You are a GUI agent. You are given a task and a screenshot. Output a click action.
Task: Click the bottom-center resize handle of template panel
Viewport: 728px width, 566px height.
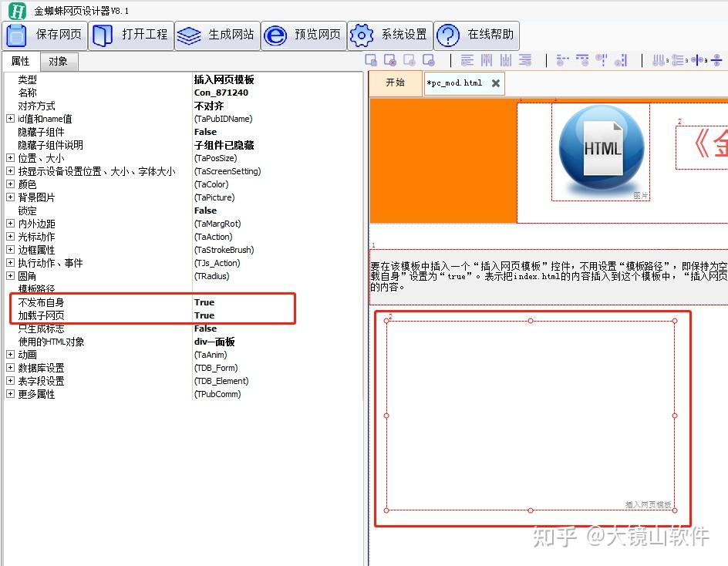click(x=531, y=510)
